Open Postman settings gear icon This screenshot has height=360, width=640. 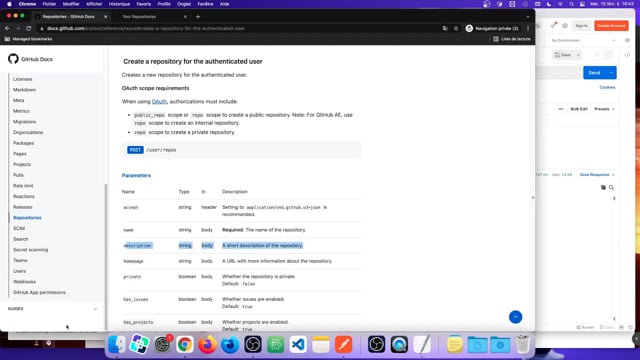click(565, 25)
